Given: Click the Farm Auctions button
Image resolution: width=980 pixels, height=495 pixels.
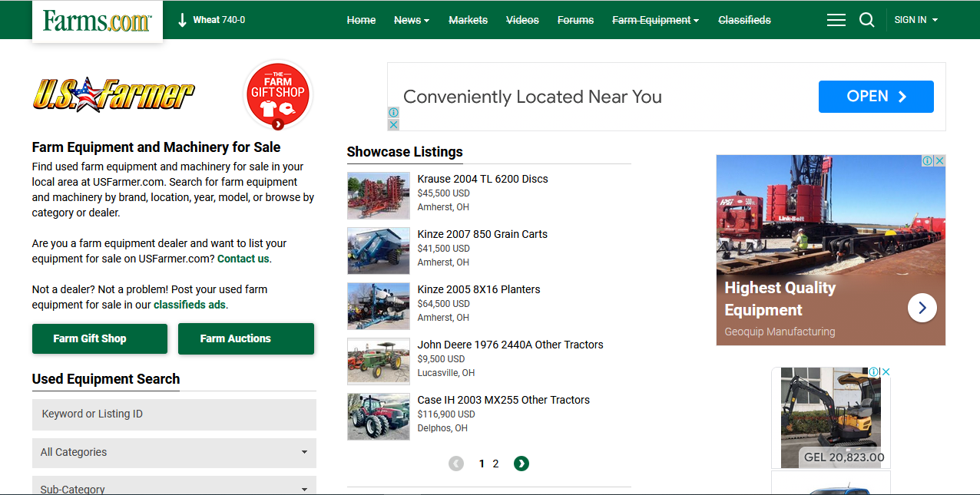Looking at the screenshot, I should pyautogui.click(x=246, y=338).
